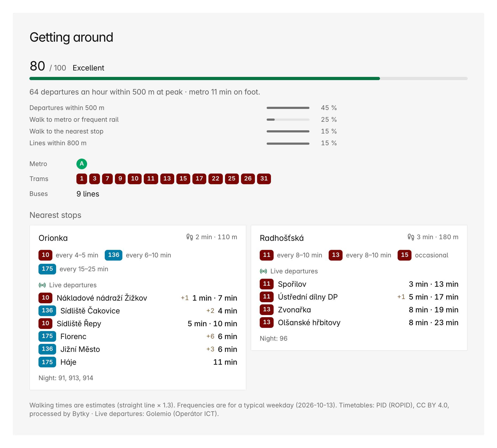
Task: Click tram 11 badge with every 8–10 min
Action: pos(267,255)
